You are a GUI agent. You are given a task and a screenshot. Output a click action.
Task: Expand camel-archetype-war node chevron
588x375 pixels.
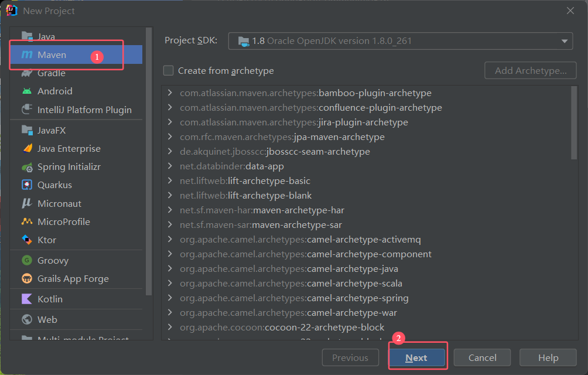click(x=170, y=312)
